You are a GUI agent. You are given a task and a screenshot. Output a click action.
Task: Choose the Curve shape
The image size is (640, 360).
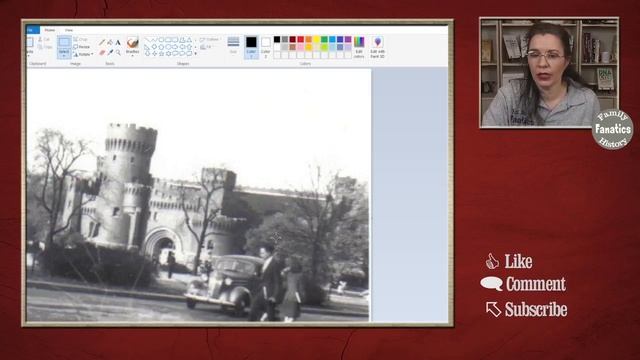pos(154,40)
